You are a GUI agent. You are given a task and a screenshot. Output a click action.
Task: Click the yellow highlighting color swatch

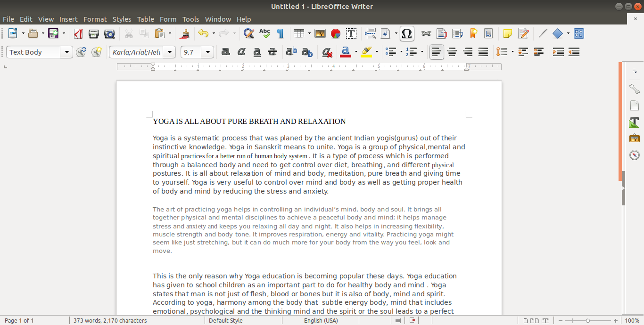pos(366,52)
